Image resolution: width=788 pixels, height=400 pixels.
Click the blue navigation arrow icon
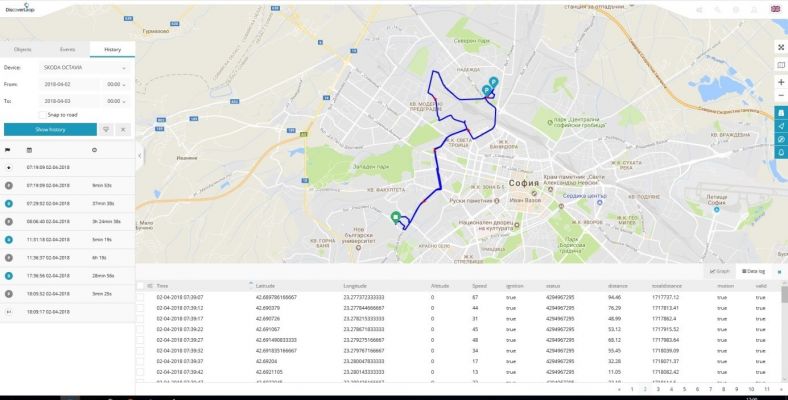(781, 126)
